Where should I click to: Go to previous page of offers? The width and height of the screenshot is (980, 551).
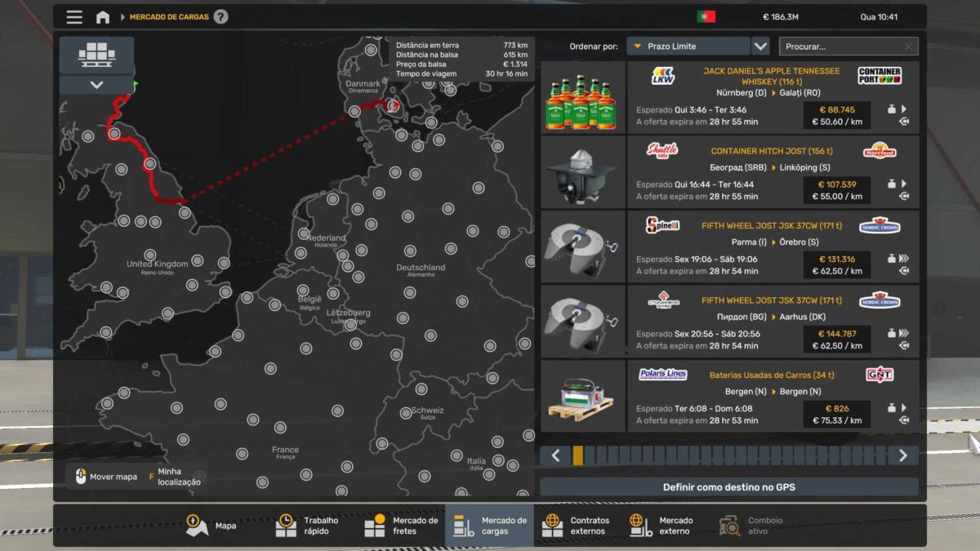(x=555, y=455)
